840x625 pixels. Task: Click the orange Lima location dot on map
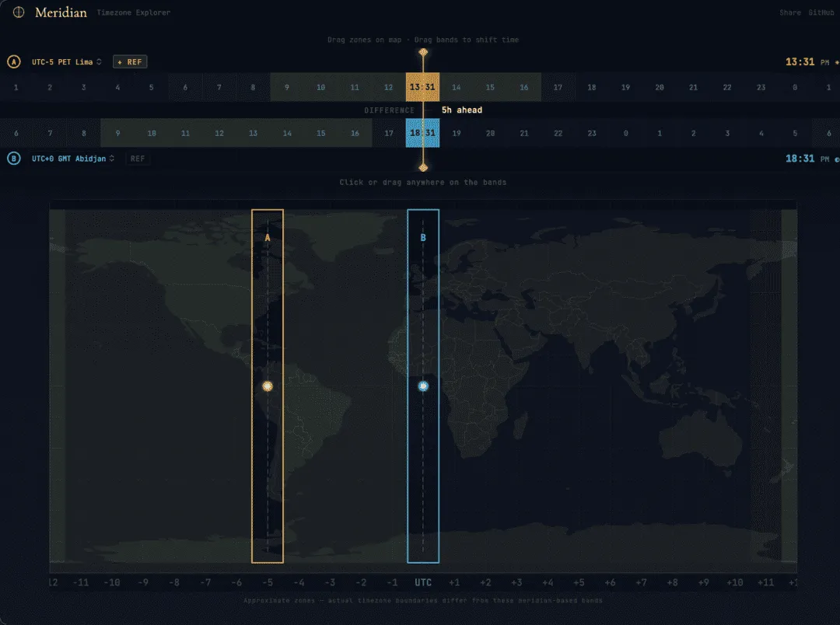point(268,386)
